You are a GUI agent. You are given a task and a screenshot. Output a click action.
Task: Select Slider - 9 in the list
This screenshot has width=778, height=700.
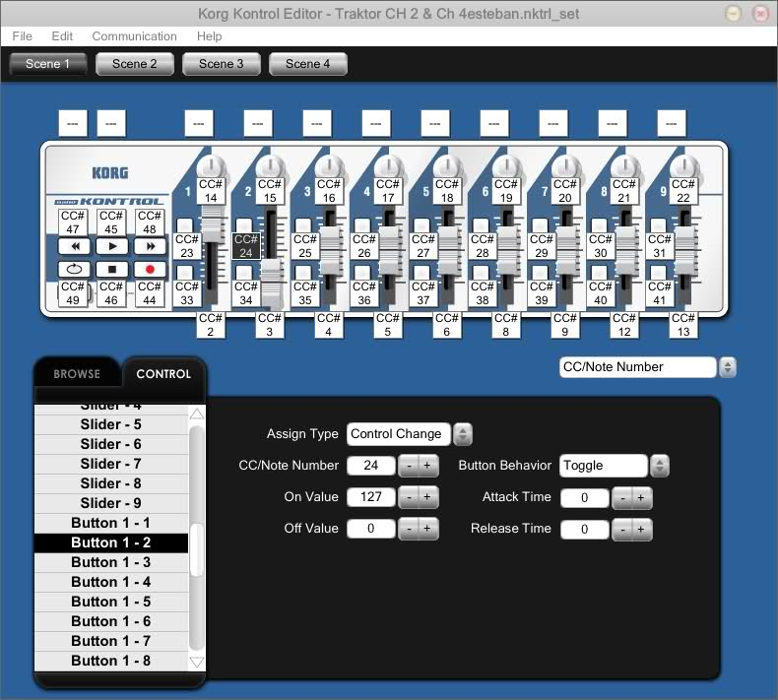click(x=111, y=503)
